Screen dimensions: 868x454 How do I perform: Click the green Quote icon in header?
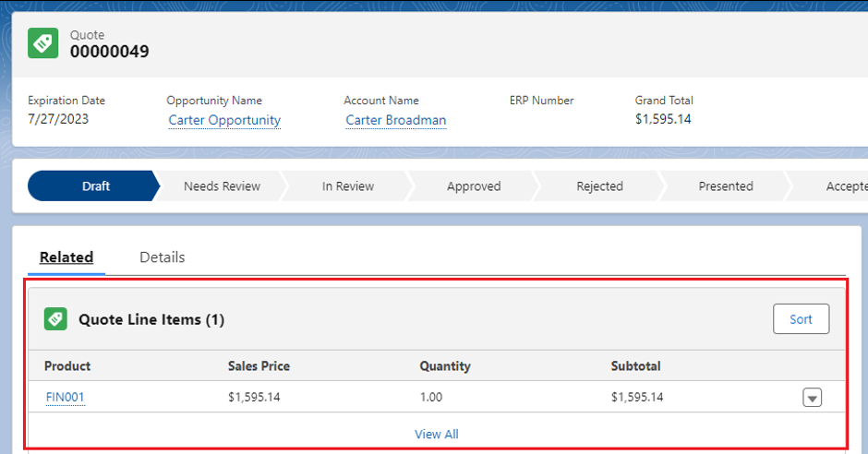coord(43,43)
